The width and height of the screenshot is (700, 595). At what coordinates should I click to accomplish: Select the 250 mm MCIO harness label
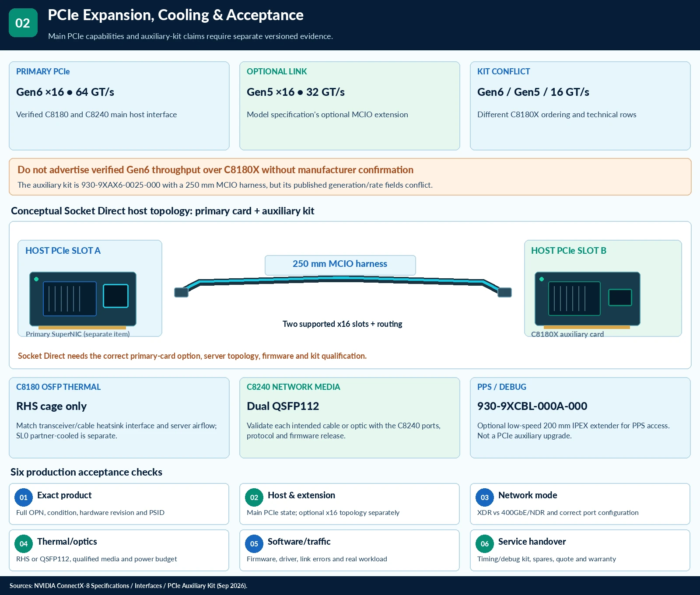(340, 265)
